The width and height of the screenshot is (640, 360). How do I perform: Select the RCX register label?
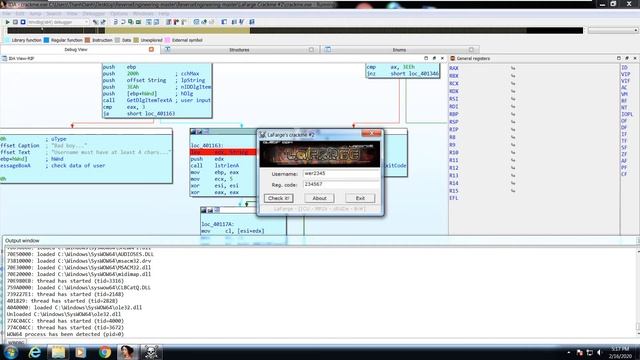[x=454, y=84]
